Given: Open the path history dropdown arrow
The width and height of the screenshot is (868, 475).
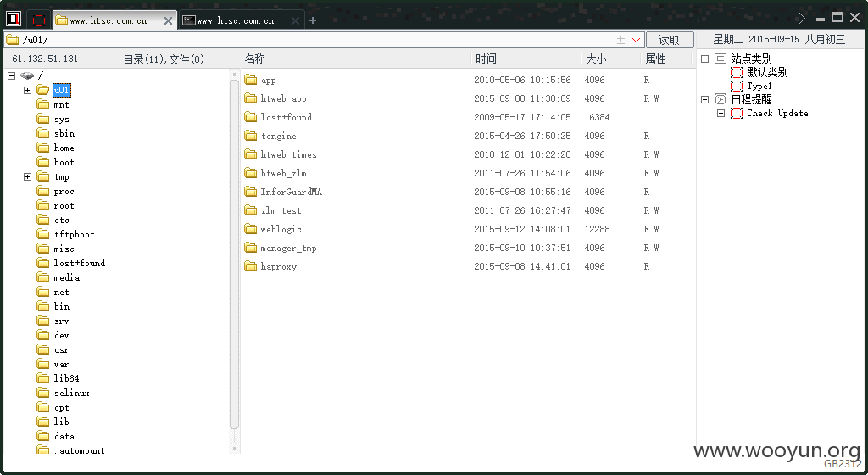Looking at the screenshot, I should pyautogui.click(x=636, y=40).
